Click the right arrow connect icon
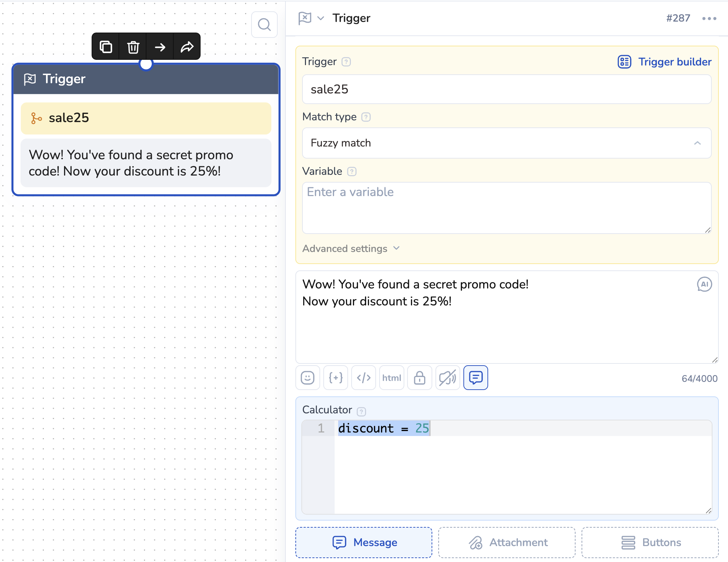 [160, 47]
